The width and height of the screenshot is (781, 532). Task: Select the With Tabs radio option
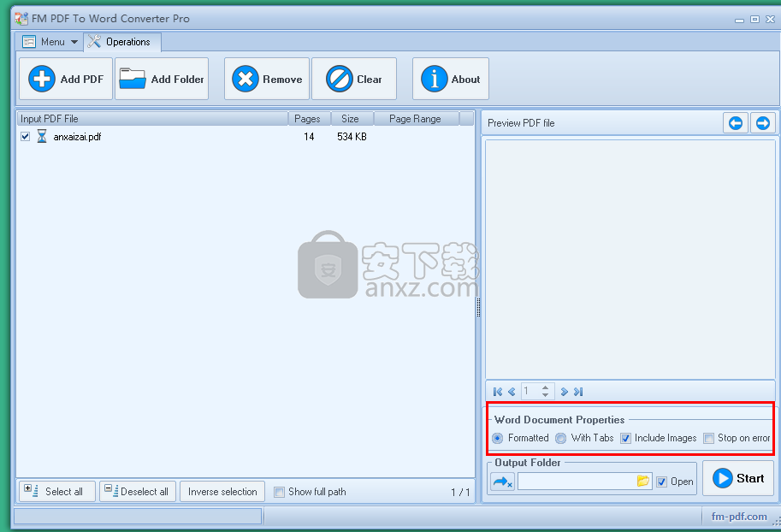click(x=561, y=438)
